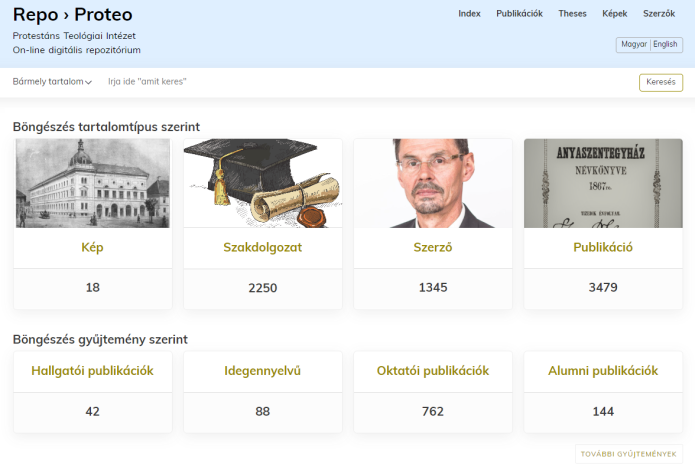Click the graduation cap and diploma image

(263, 183)
